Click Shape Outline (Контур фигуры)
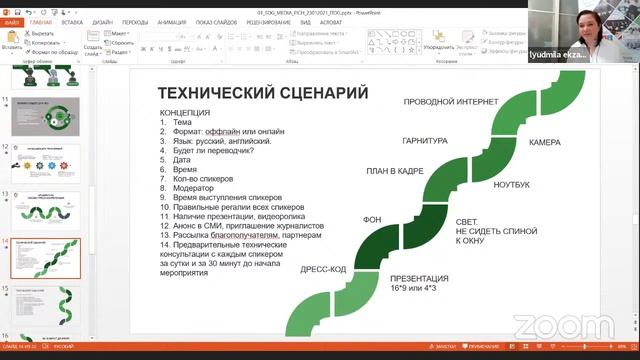This screenshot has width=640, height=360. coord(503,42)
